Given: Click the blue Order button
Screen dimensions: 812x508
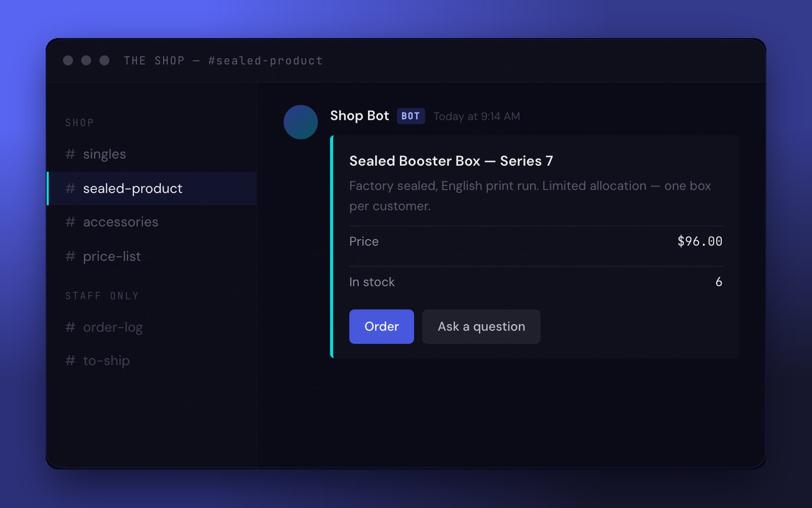Looking at the screenshot, I should pyautogui.click(x=382, y=327).
